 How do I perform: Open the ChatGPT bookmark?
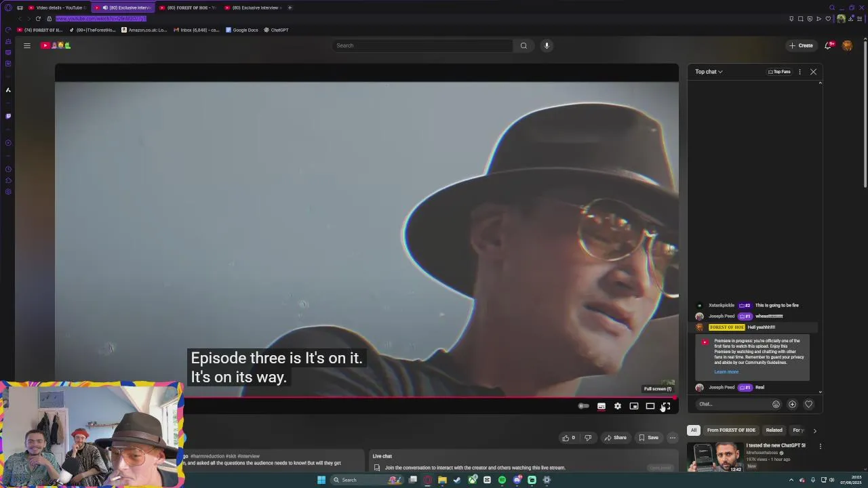click(276, 30)
